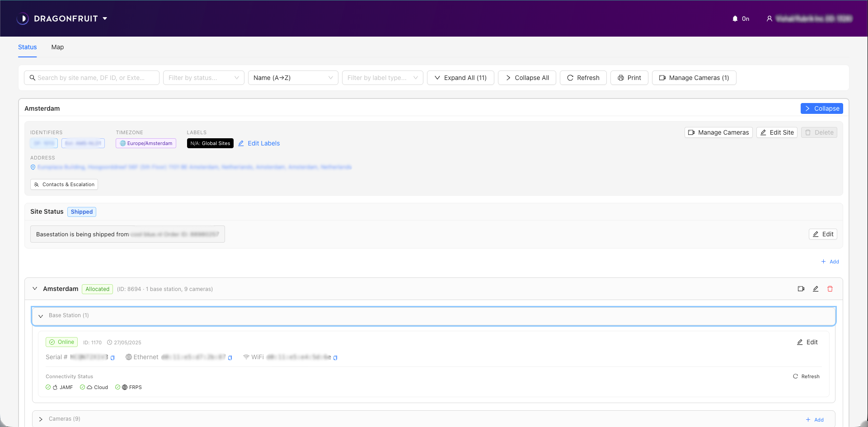The height and width of the screenshot is (427, 868).
Task: Open Contacts & Escalation
Action: click(x=64, y=184)
